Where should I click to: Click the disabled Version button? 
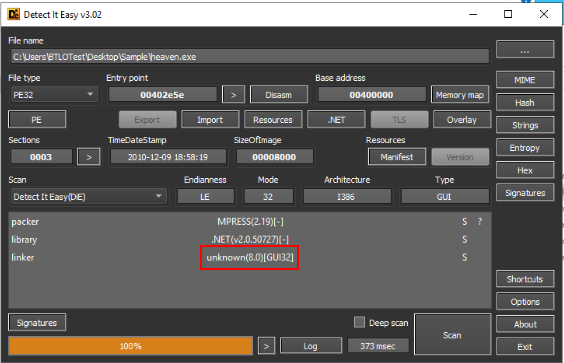point(460,157)
